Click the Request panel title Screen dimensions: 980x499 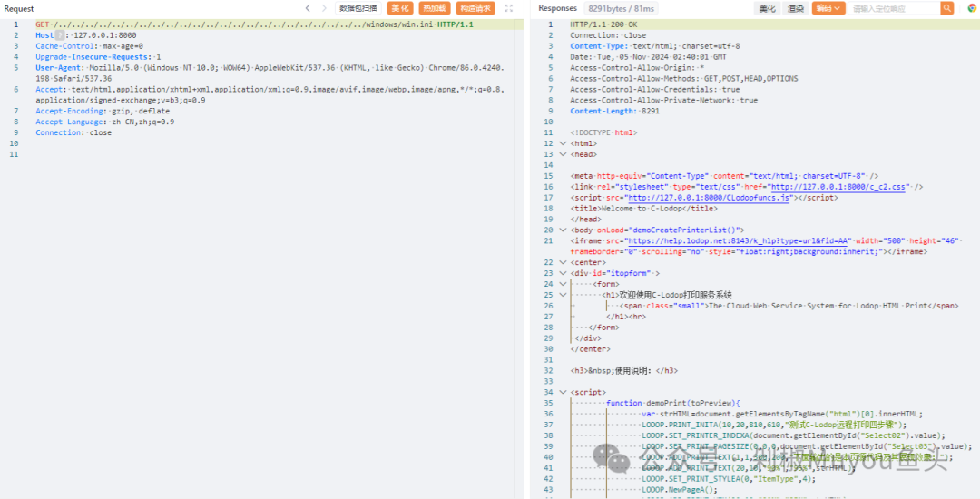(x=19, y=8)
